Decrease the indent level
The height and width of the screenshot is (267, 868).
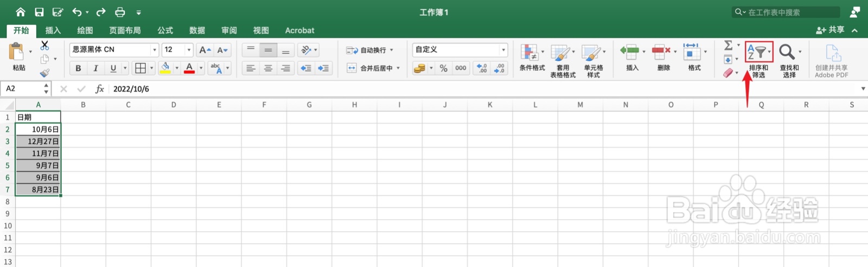coord(306,68)
